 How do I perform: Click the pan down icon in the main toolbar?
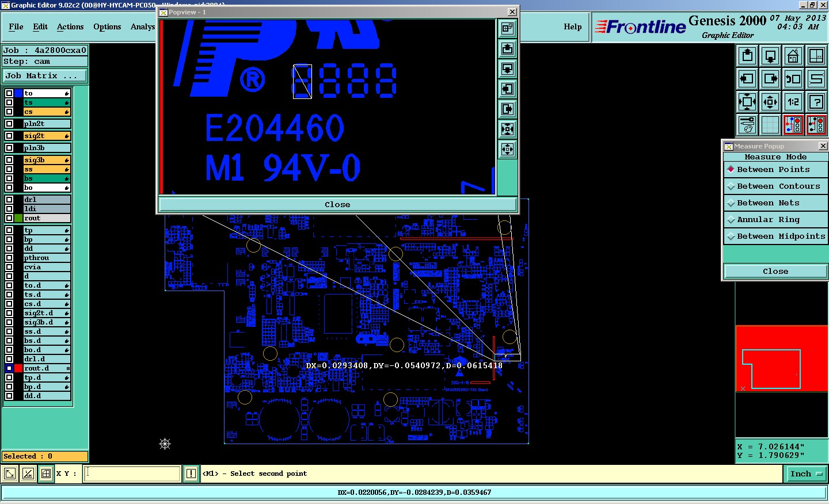770,56
